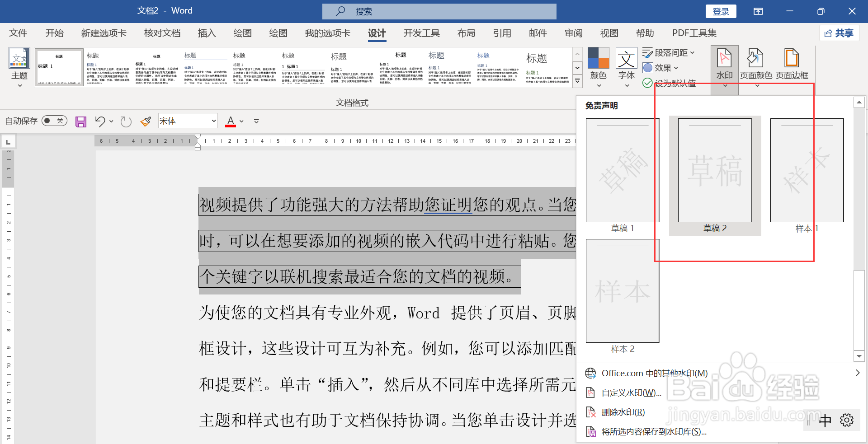Image resolution: width=868 pixels, height=444 pixels.
Task: Switch to the Review (审阅) tab
Action: tap(573, 33)
